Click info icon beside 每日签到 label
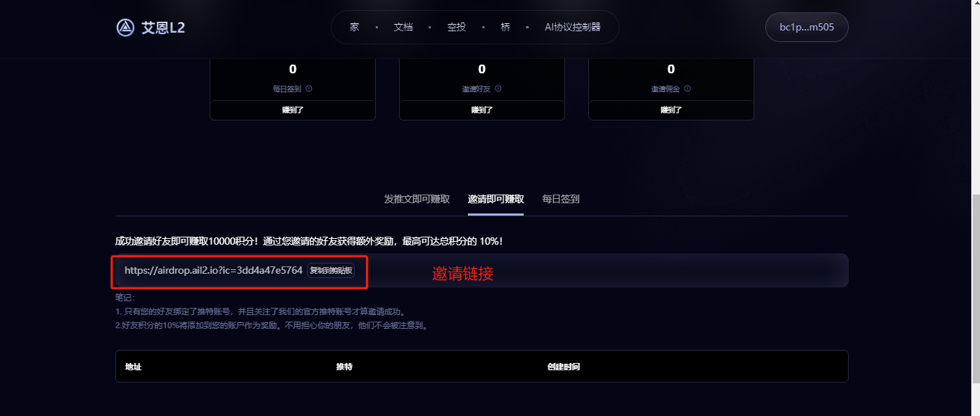This screenshot has width=980, height=416. click(x=309, y=89)
